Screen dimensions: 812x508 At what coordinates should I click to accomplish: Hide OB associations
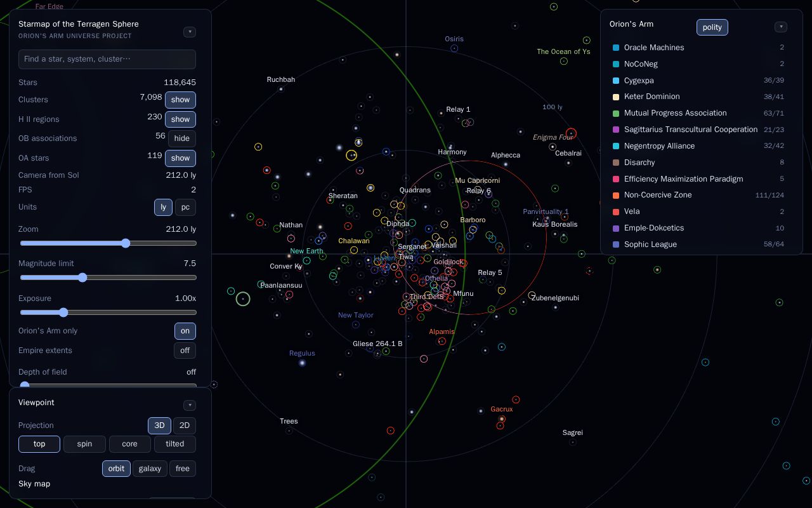182,138
